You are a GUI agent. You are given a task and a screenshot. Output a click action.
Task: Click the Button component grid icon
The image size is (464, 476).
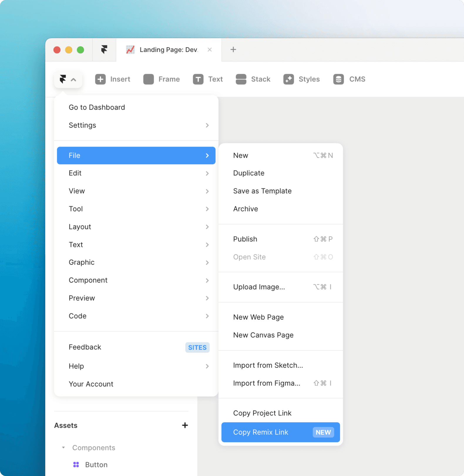(76, 465)
